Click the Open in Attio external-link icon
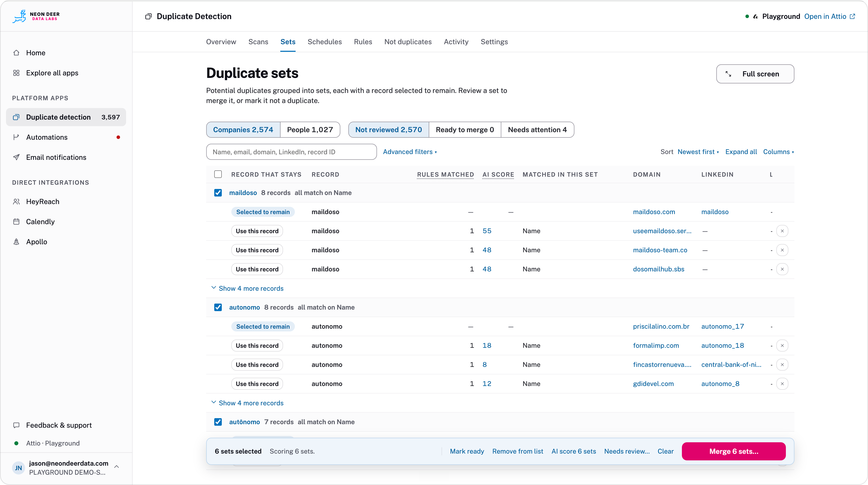868x485 pixels. coord(852,16)
